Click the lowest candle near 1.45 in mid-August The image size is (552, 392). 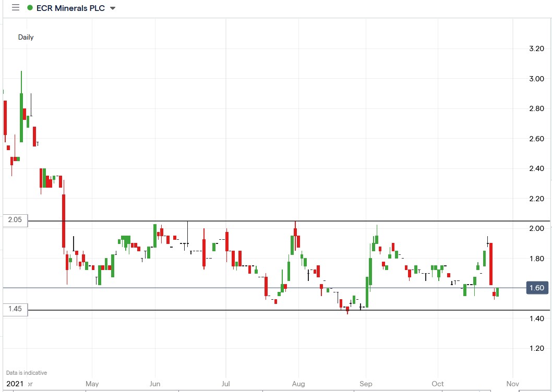[346, 308]
